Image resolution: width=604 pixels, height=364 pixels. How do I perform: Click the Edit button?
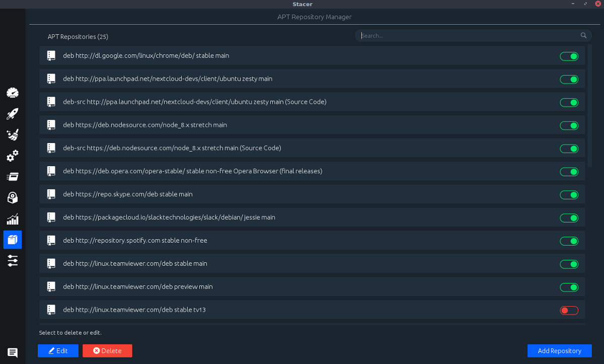click(58, 351)
